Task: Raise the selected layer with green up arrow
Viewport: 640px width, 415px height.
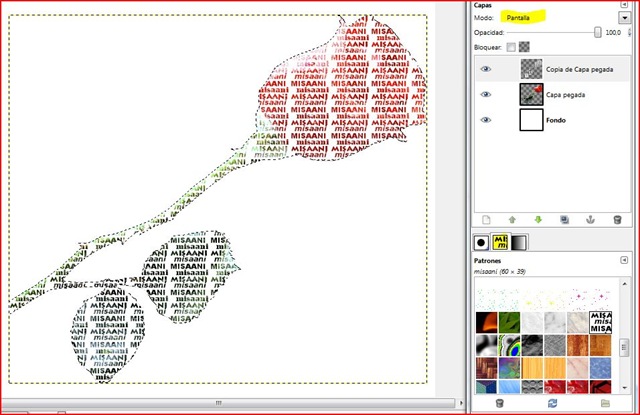Action: (512, 220)
